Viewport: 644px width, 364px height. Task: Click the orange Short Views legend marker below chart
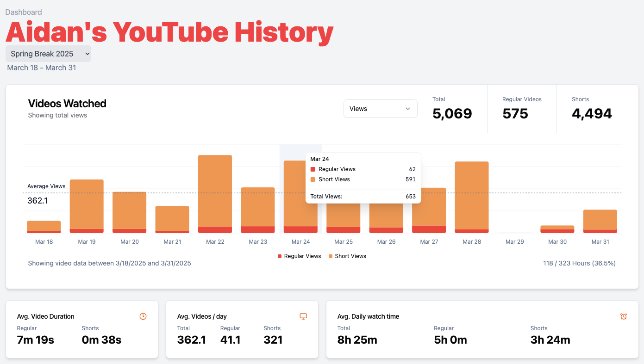tap(331, 256)
